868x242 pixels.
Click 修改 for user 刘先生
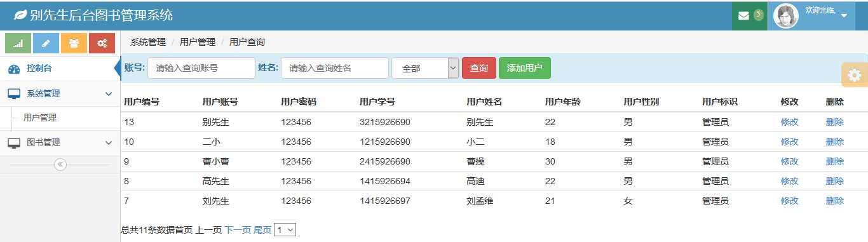(790, 201)
